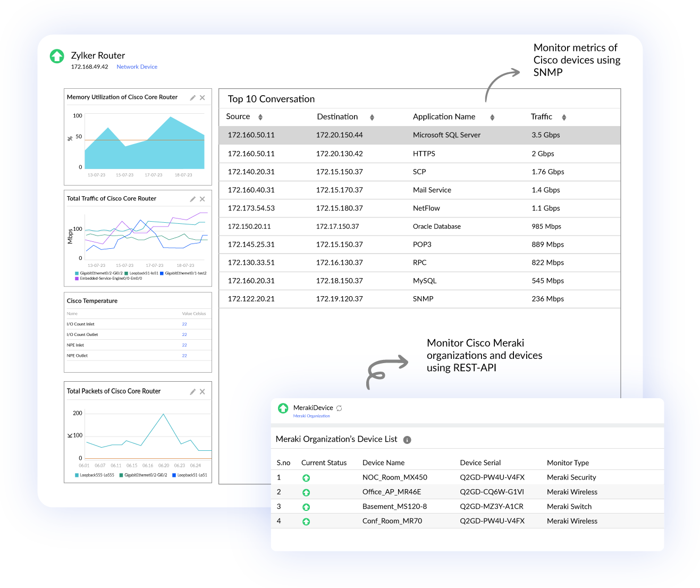The height and width of the screenshot is (588, 700).
Task: Click the refresh icon next to MerakiDevice
Action: (x=339, y=408)
